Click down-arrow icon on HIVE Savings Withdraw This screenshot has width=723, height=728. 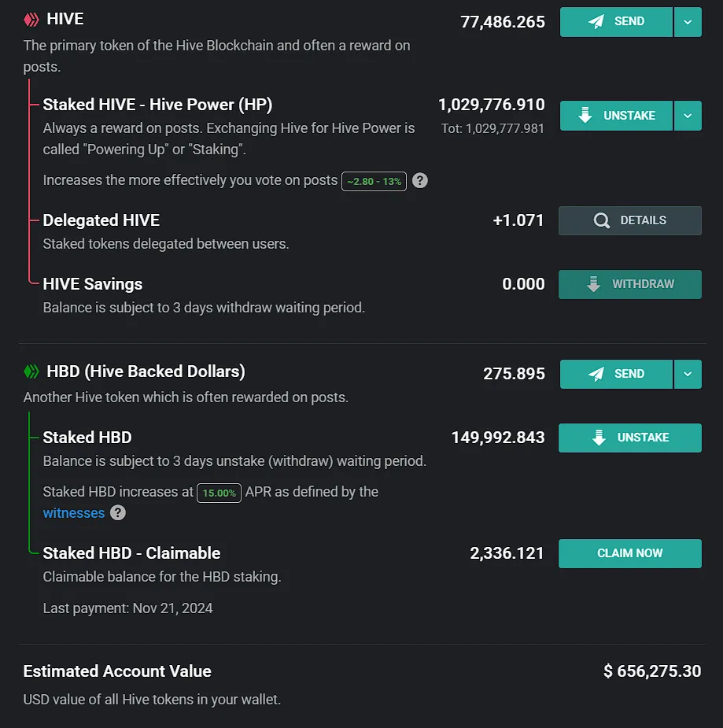pyautogui.click(x=593, y=284)
